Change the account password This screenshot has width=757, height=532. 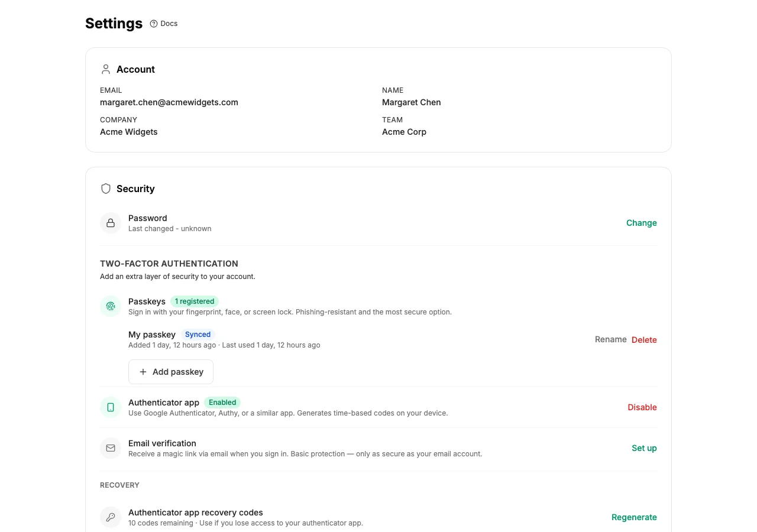tap(641, 223)
